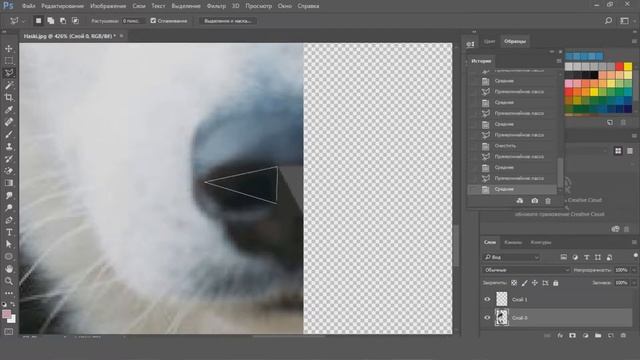The height and width of the screenshot is (360, 640).
Task: Hide the Слой 0 layer eye icon
Action: tap(487, 318)
